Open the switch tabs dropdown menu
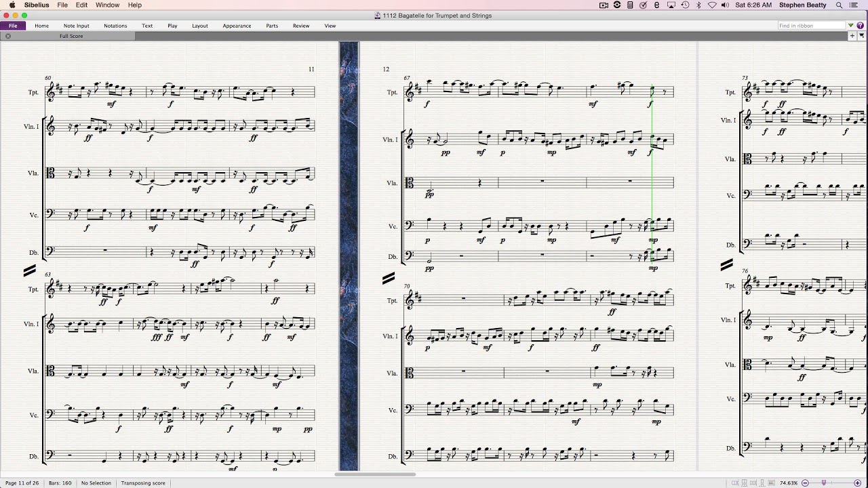868x488 pixels. point(862,36)
